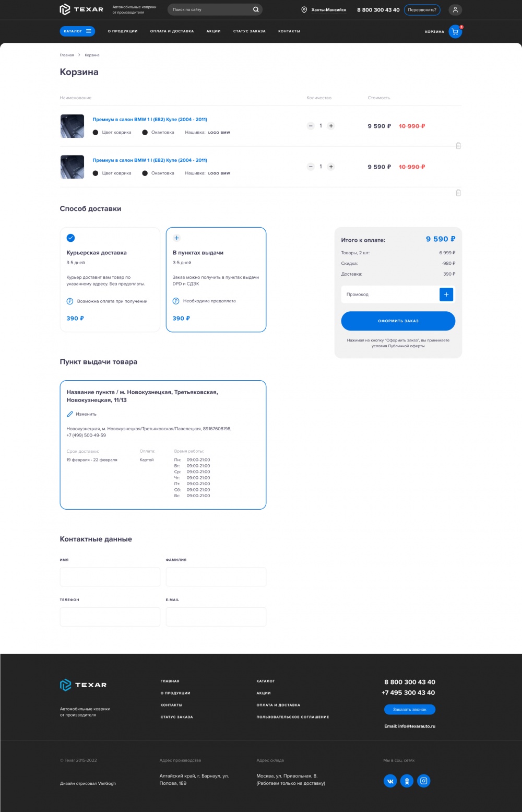
Task: Delete the first cart item with trash icon
Action: [x=458, y=146]
